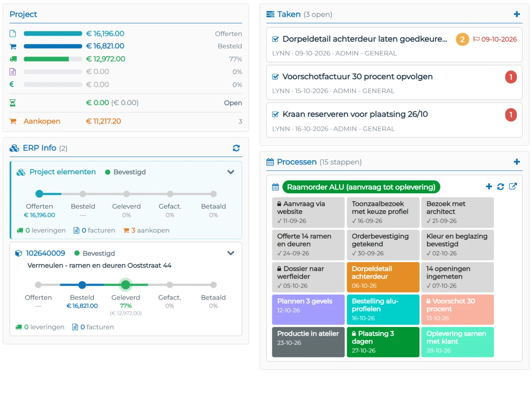Check off Kraan reserveren task
This screenshot has width=532, height=399.
(275, 114)
